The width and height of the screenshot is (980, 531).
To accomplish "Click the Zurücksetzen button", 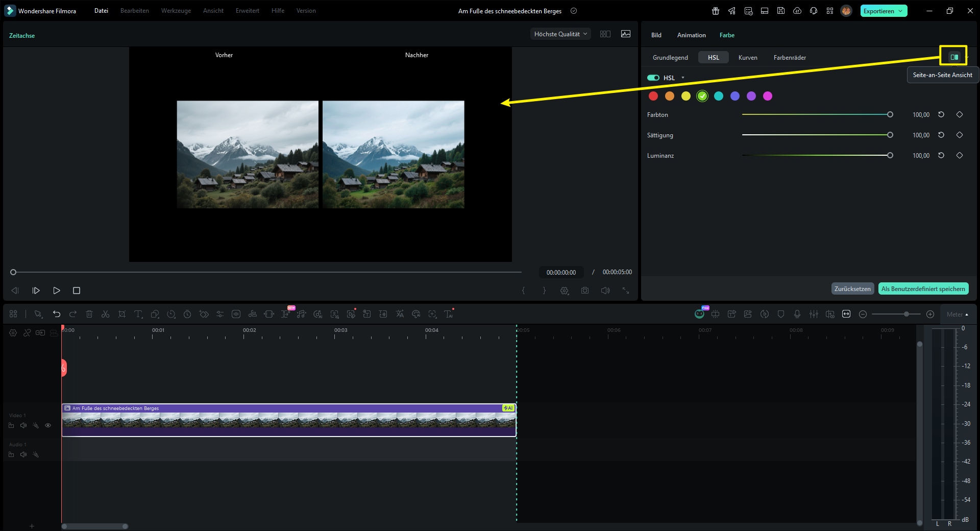I will 852,289.
